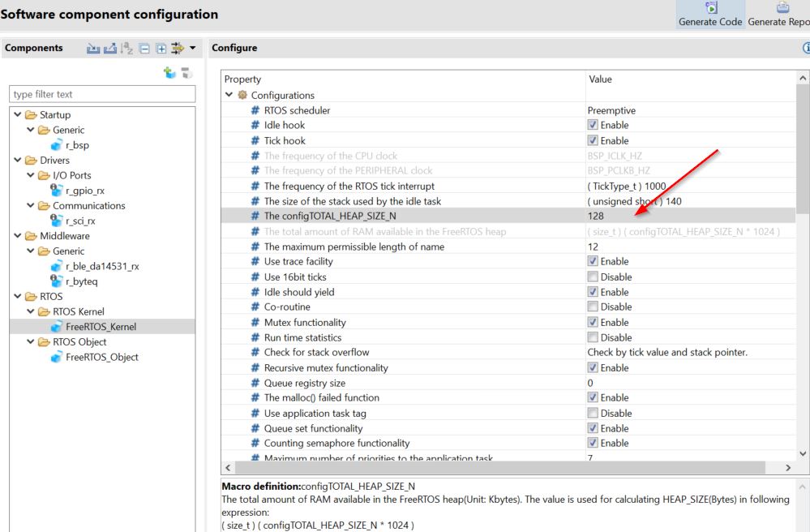Click the horizontal scrollbar right arrow
The image size is (810, 532).
tap(788, 467)
